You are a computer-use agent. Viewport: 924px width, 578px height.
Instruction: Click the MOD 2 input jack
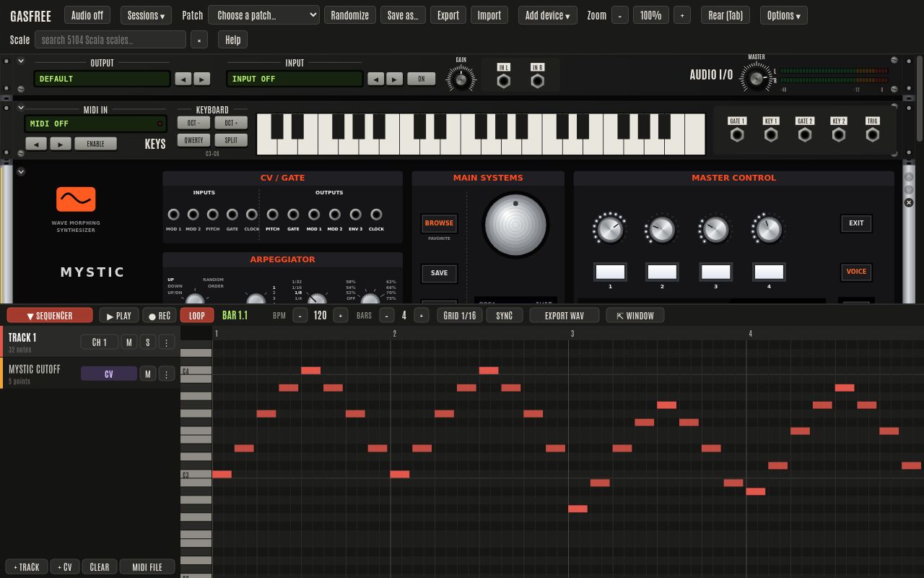tap(193, 215)
